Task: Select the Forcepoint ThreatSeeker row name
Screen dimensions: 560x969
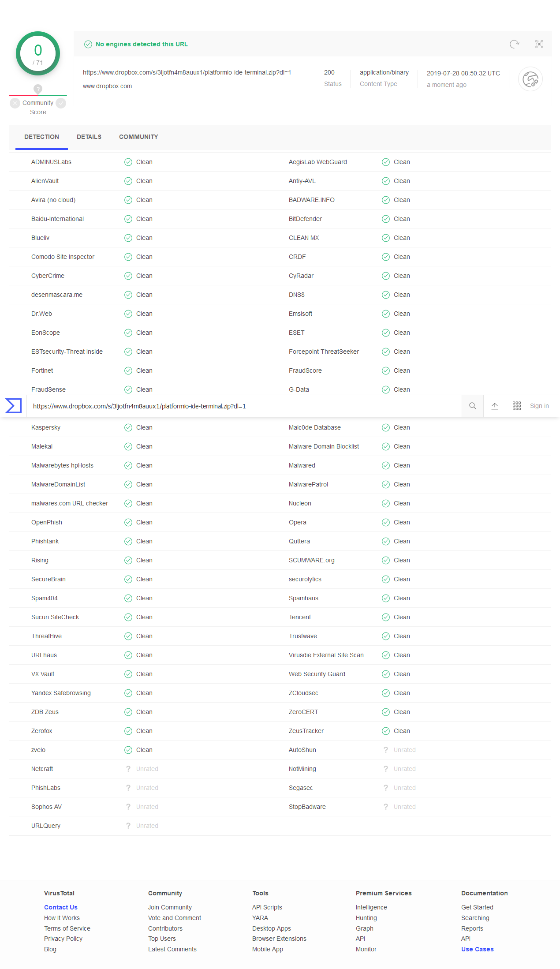Action: point(324,352)
